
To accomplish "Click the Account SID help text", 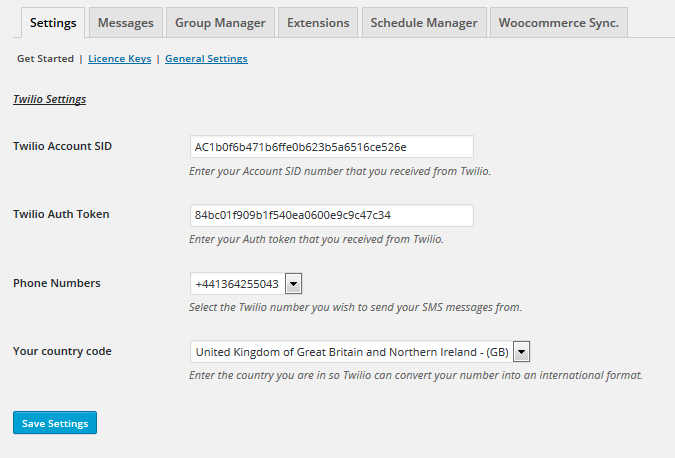I will [340, 171].
